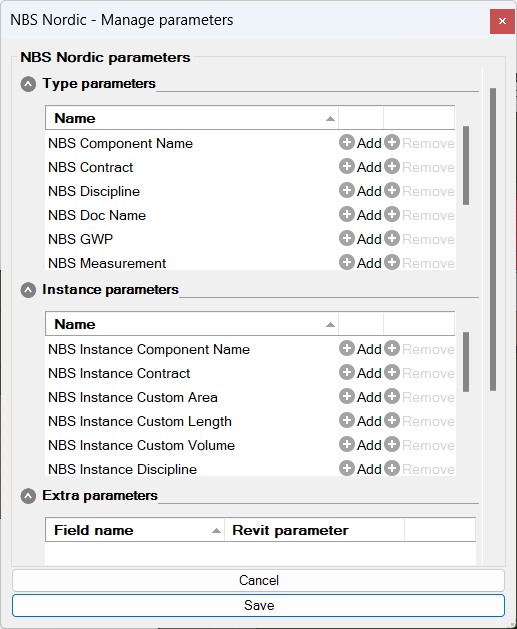The width and height of the screenshot is (517, 629).
Task: Collapse the Type parameters section
Action: click(x=28, y=84)
